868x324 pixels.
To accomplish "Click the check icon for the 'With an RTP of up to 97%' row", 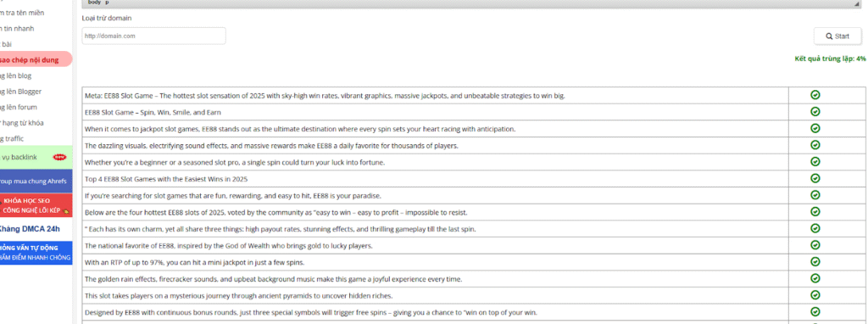I will pyautogui.click(x=815, y=261).
